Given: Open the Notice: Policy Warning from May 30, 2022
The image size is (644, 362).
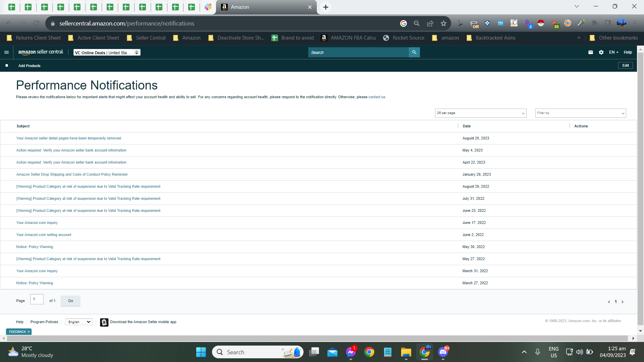Looking at the screenshot, I should 35,247.
